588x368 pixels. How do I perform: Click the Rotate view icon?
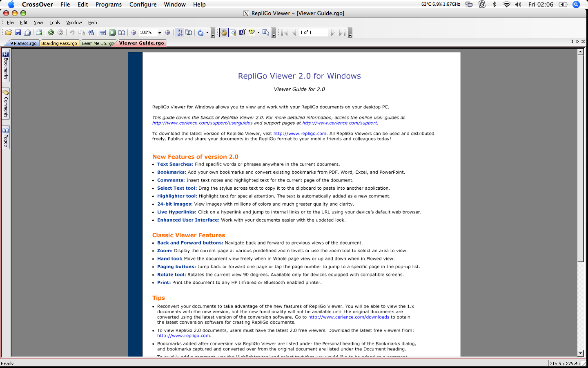(x=200, y=32)
